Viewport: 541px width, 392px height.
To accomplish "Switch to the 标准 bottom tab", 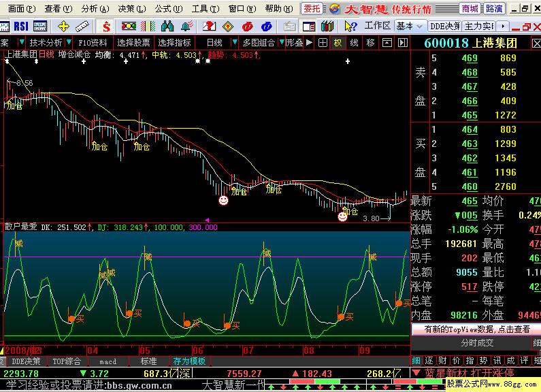I will pos(149,361).
